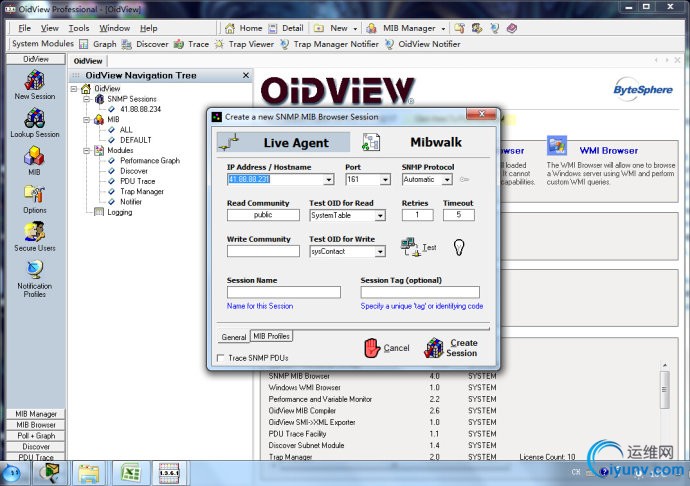This screenshot has width=690, height=486.
Task: Enable the Trace SNMP PDUs checkbox
Action: click(x=221, y=358)
